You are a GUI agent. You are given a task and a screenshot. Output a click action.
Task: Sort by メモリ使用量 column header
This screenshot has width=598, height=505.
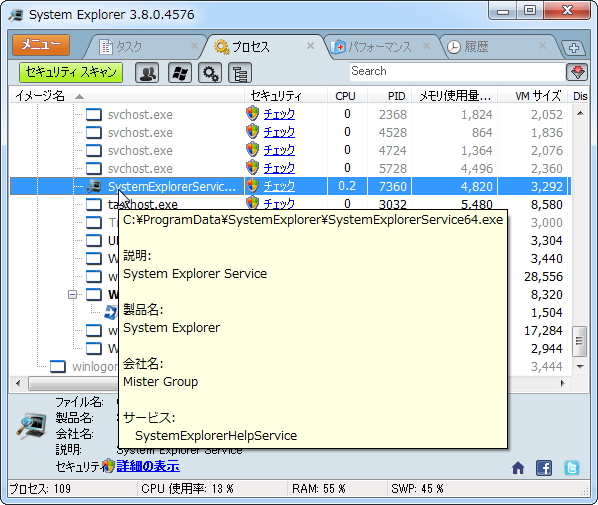455,96
